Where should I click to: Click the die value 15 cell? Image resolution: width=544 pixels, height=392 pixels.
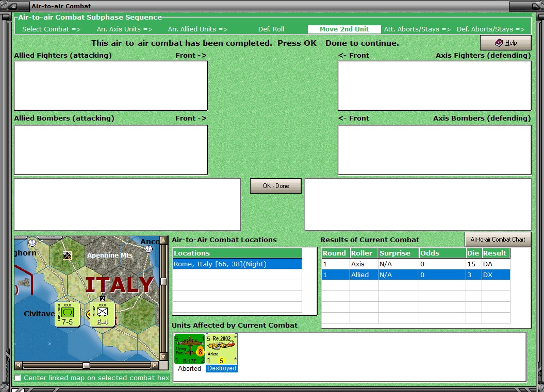tap(473, 264)
